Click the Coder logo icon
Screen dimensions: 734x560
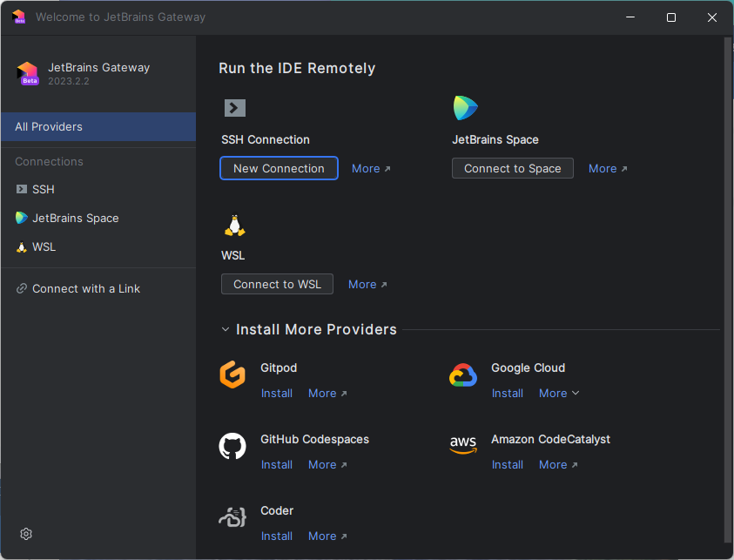coord(232,517)
